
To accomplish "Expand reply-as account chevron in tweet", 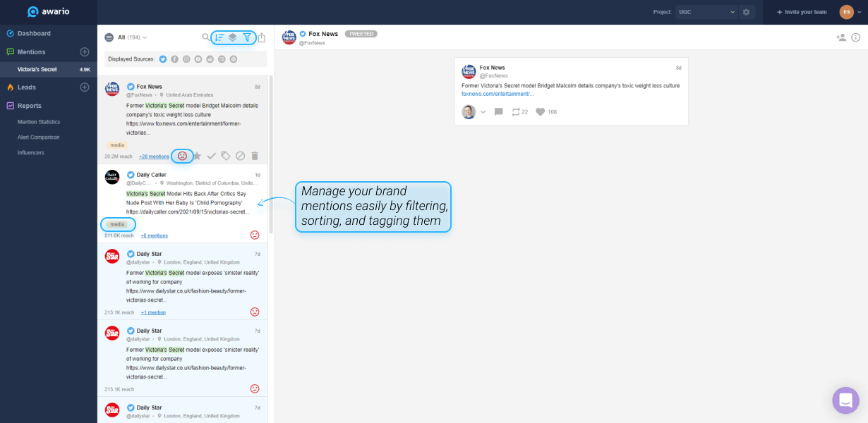I will 483,112.
